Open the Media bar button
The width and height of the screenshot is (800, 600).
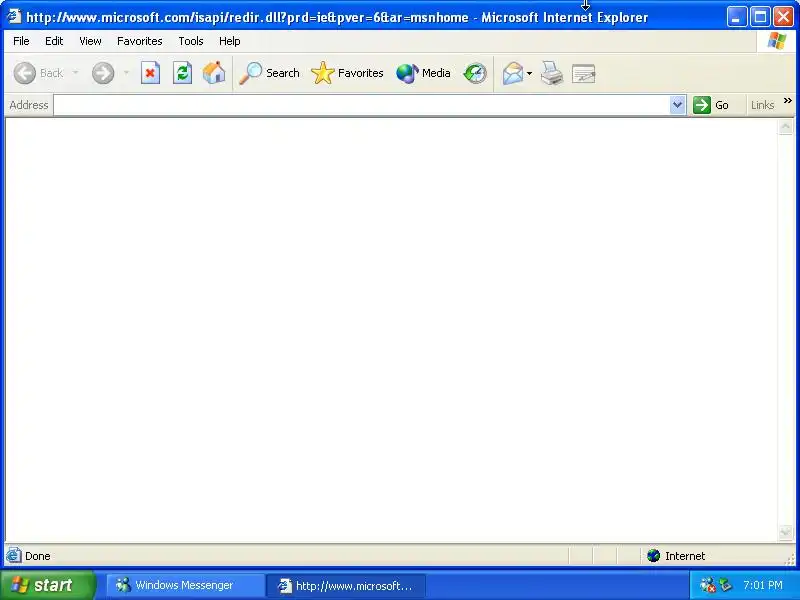(x=423, y=73)
